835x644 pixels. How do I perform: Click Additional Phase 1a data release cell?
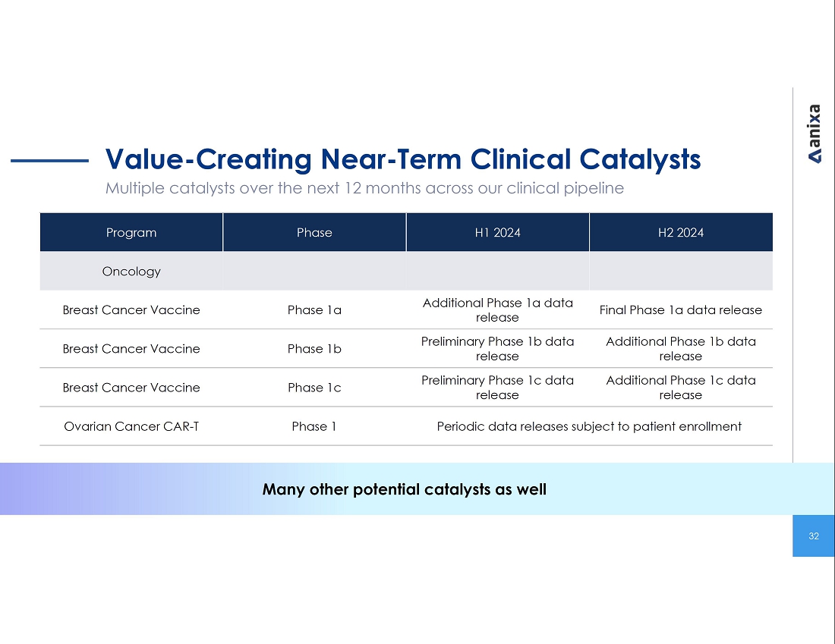(497, 310)
